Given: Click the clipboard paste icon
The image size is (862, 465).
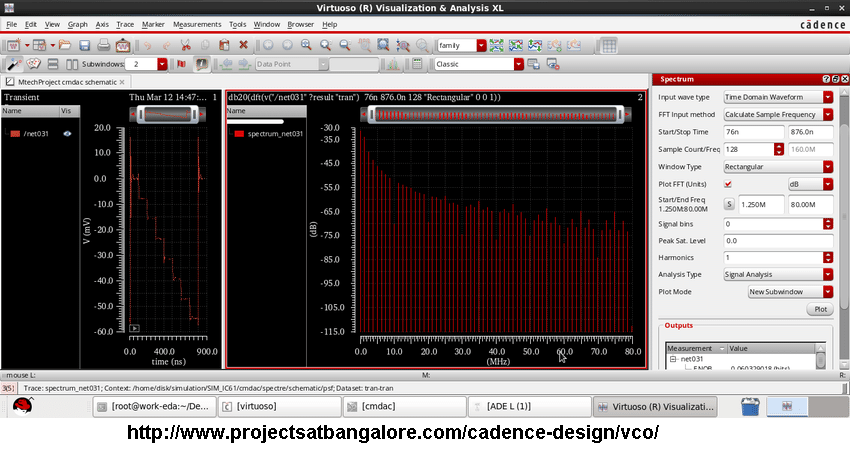Looking at the screenshot, I should pos(224,45).
